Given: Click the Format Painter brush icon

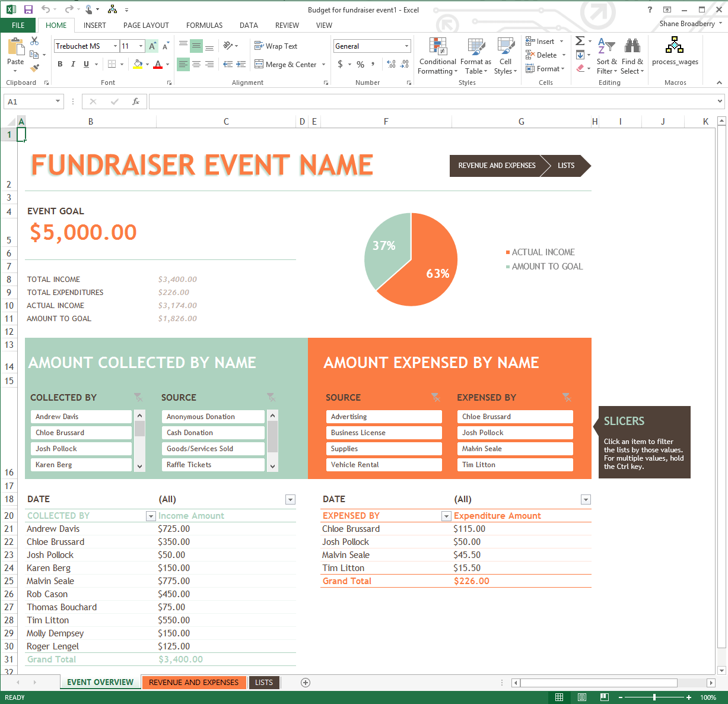Looking at the screenshot, I should pyautogui.click(x=34, y=68).
